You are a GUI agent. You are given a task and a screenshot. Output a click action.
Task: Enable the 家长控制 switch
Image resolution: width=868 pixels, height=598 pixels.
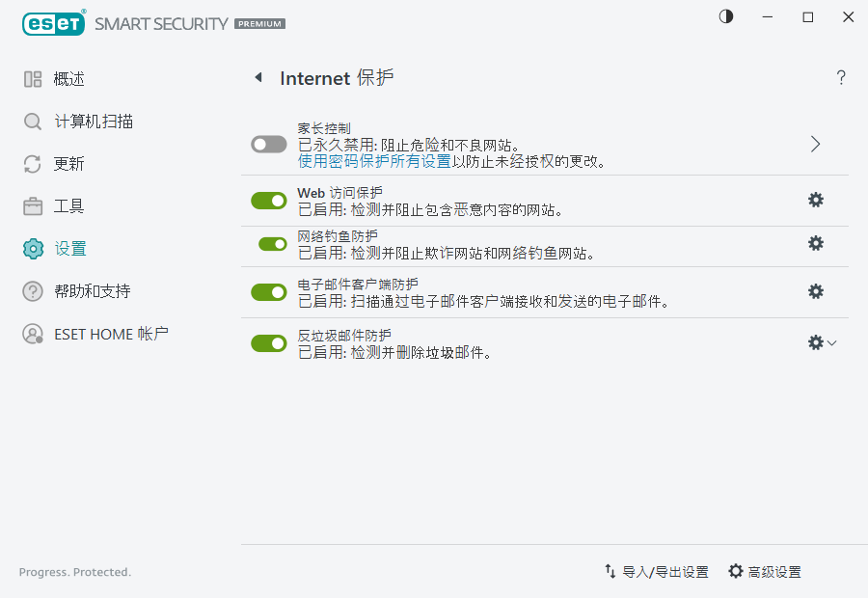[268, 144]
